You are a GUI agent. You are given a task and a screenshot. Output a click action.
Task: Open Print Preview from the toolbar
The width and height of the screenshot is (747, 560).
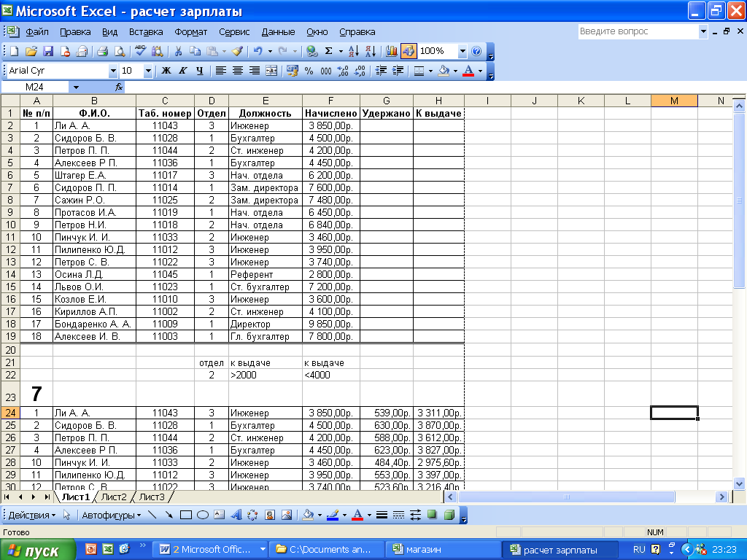point(119,51)
